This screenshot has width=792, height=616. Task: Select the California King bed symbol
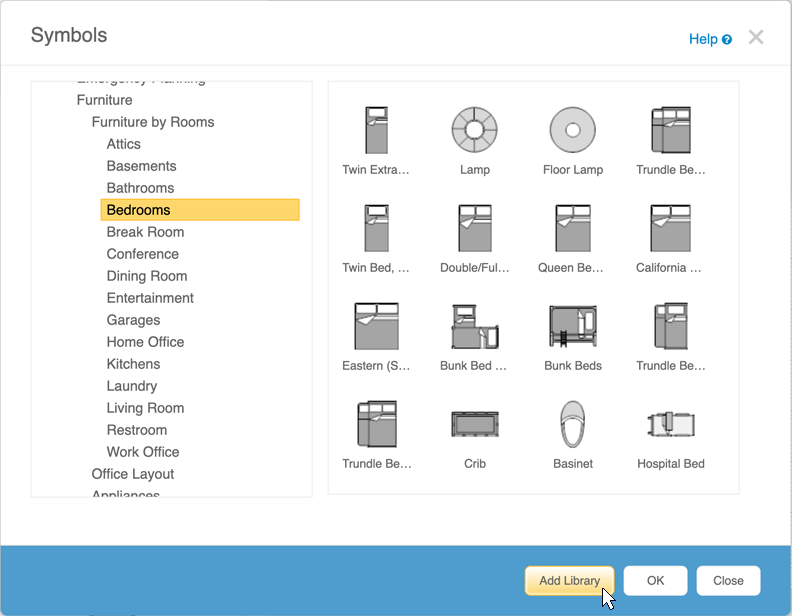670,228
